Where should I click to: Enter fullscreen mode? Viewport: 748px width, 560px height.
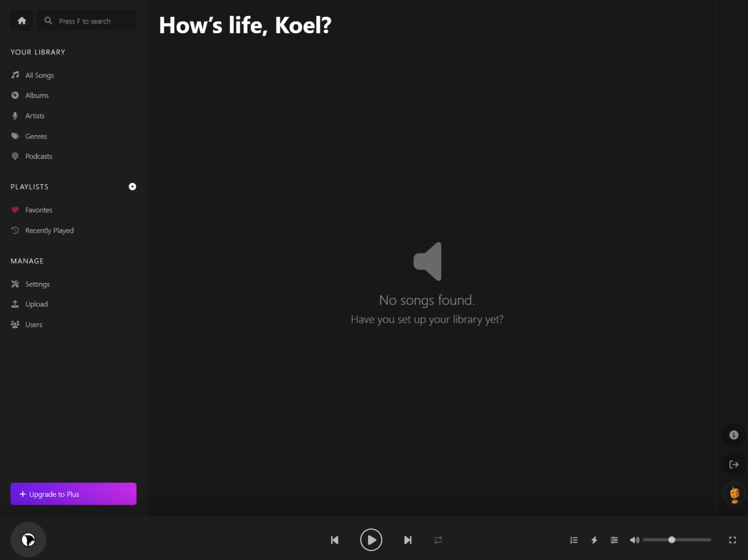pyautogui.click(x=732, y=540)
